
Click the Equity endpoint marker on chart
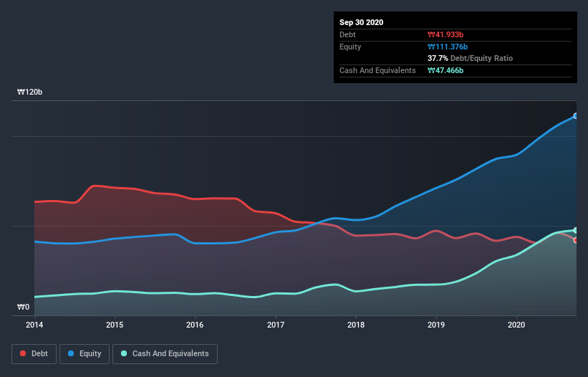(x=576, y=116)
